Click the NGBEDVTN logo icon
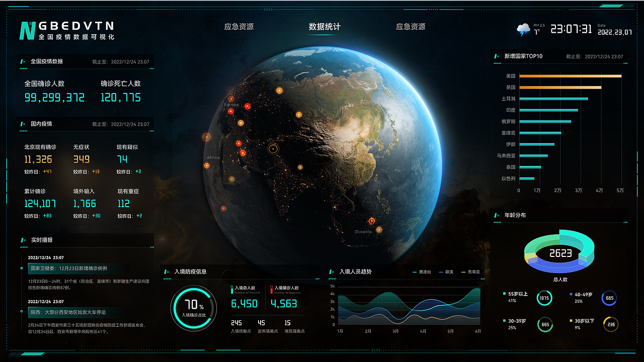The image size is (644, 362). point(27,31)
